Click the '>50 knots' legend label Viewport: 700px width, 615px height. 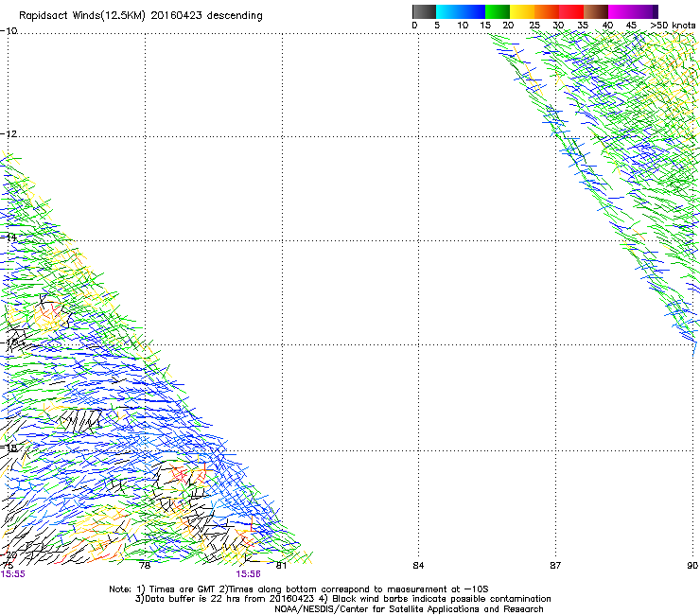673,25
